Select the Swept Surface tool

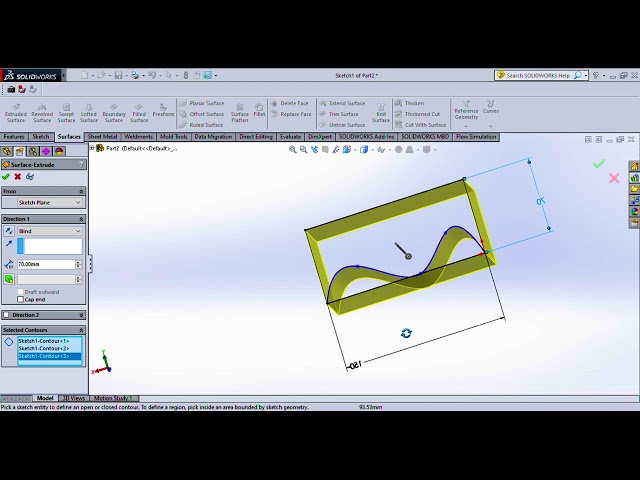tap(66, 113)
